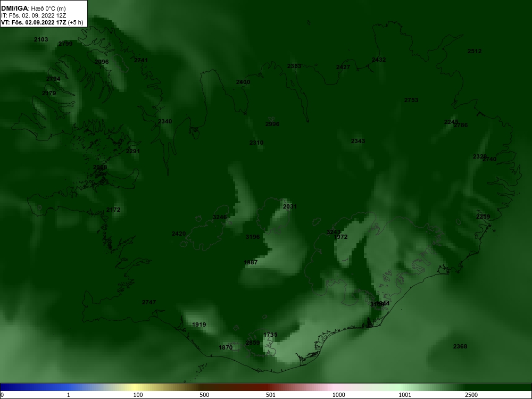Select the 1919 height label

click(199, 325)
